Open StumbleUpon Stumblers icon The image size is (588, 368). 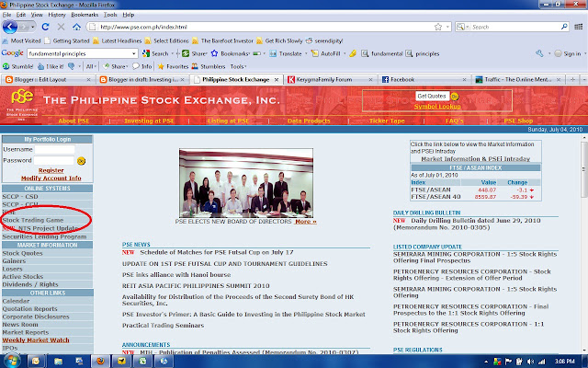(209, 66)
